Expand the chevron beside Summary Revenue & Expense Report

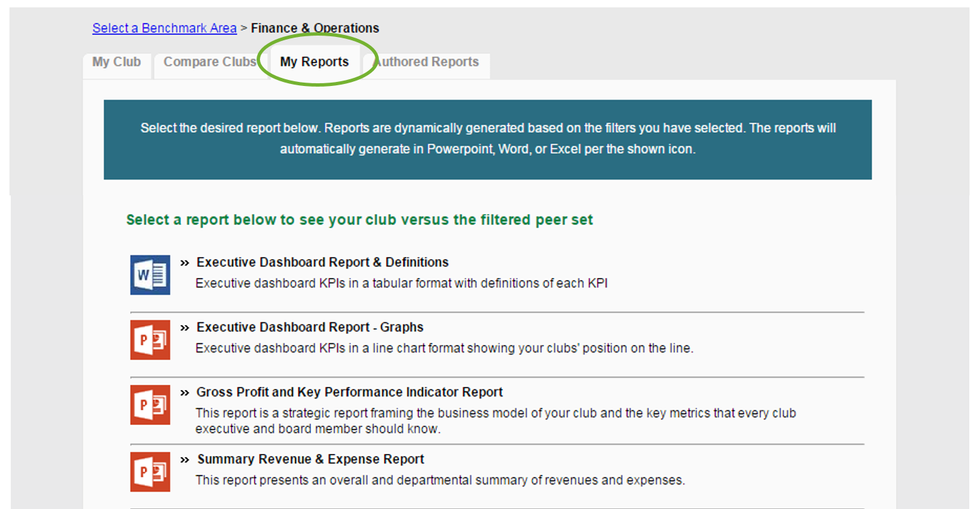click(x=184, y=459)
